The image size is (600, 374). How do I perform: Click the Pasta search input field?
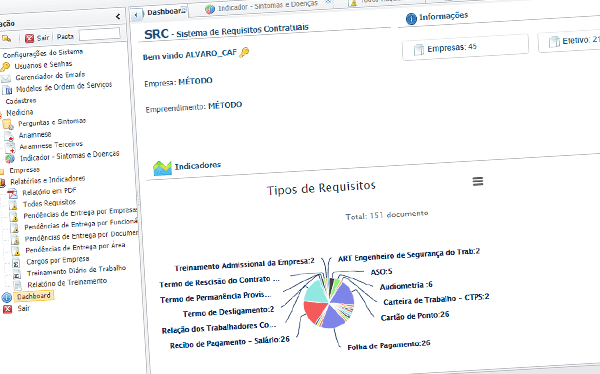(x=99, y=34)
